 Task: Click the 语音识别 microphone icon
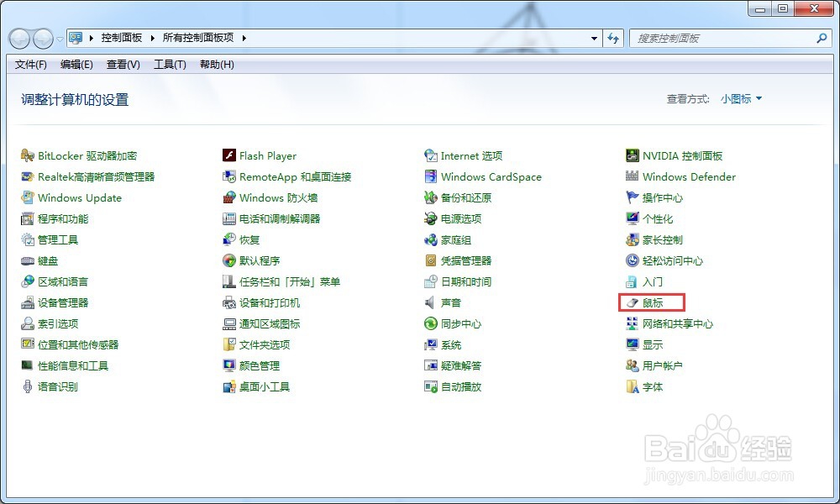(28, 386)
